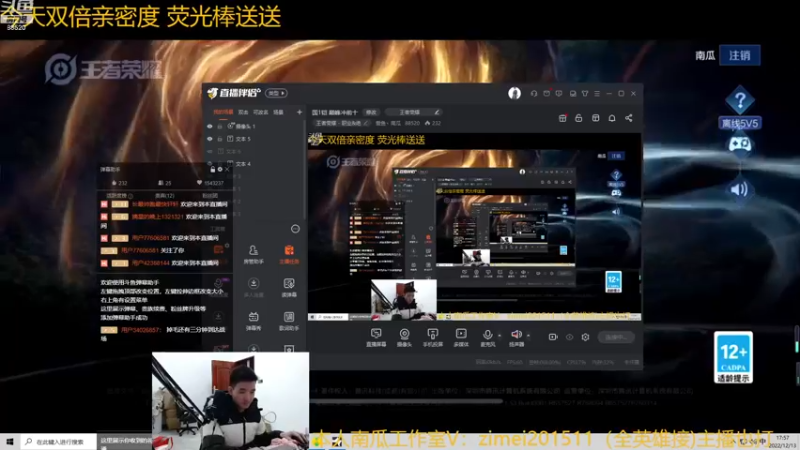Switch to the second scene tab
The width and height of the screenshot is (800, 450).
click(243, 112)
